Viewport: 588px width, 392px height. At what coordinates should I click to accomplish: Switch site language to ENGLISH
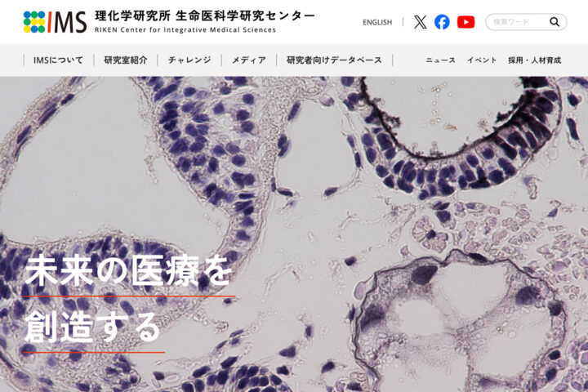tap(377, 23)
